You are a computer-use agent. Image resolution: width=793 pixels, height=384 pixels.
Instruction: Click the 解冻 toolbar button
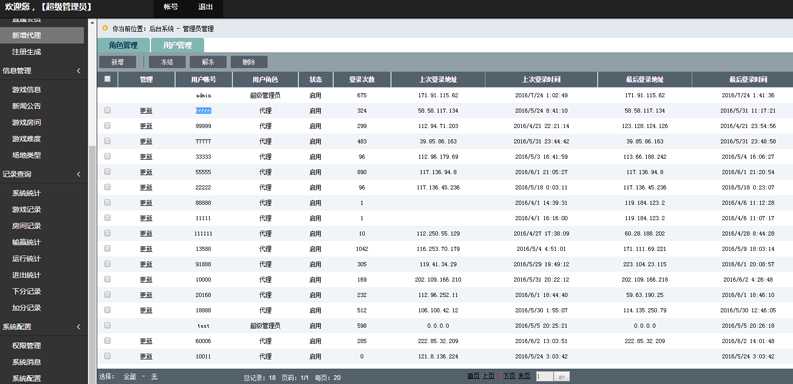click(208, 62)
